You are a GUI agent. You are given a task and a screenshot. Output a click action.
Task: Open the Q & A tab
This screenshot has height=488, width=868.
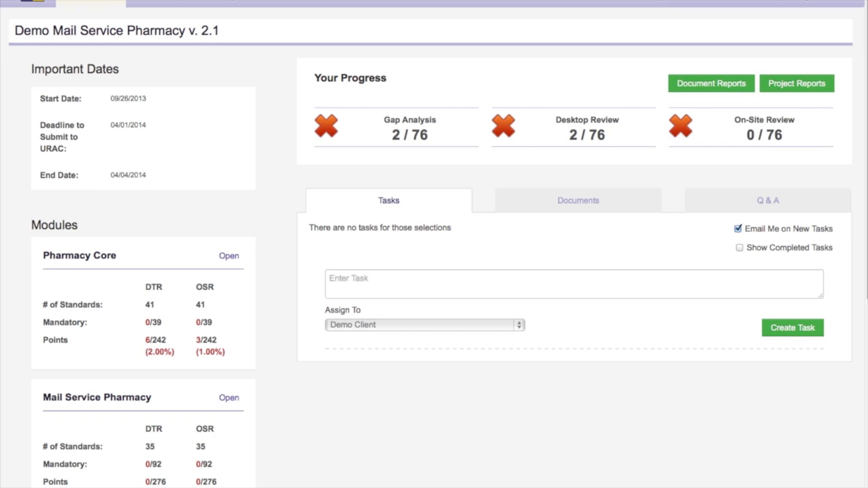[x=768, y=201]
